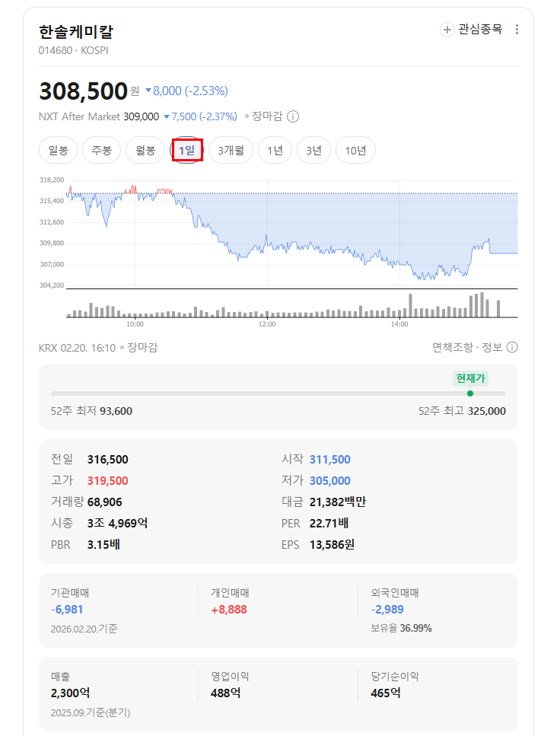The image size is (560, 736).
Task: Click info icon next to 장마감
Action: coord(293,116)
